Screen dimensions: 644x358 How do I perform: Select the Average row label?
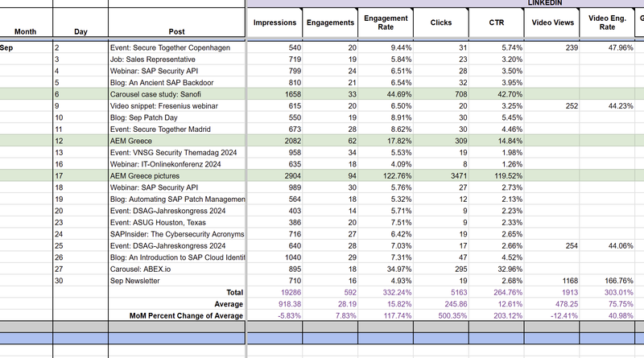click(176, 304)
